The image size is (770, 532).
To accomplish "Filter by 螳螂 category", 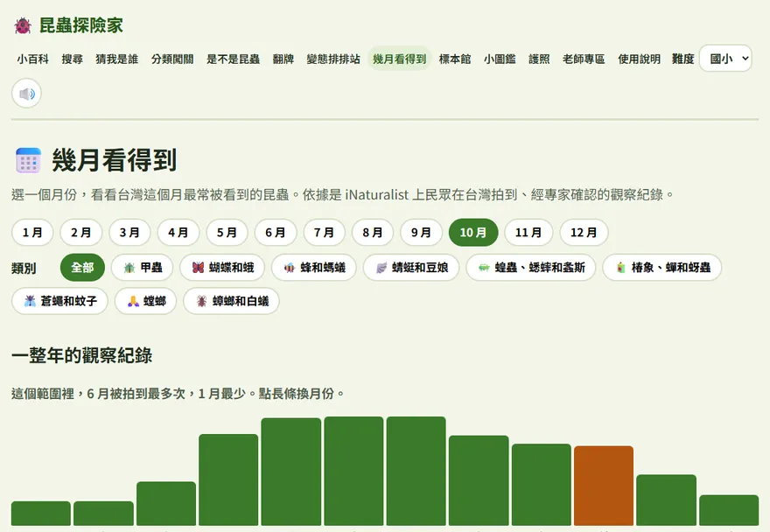I will [x=146, y=301].
